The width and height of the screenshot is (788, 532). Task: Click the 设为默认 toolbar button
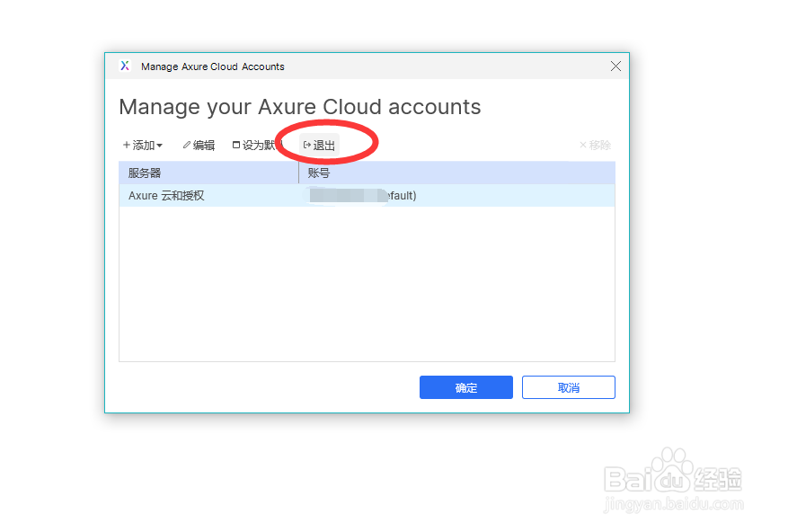pyautogui.click(x=257, y=146)
